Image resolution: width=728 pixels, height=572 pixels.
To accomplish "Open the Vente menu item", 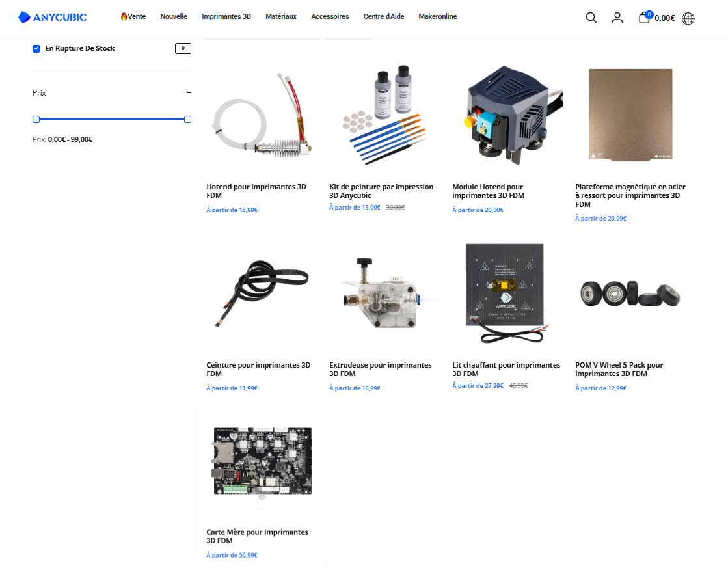I will point(133,16).
